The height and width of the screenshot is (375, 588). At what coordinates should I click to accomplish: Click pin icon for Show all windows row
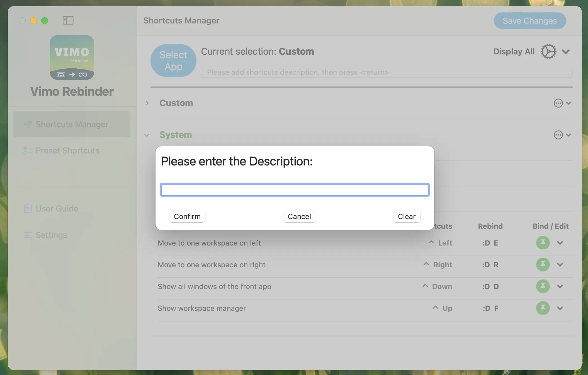click(x=543, y=286)
